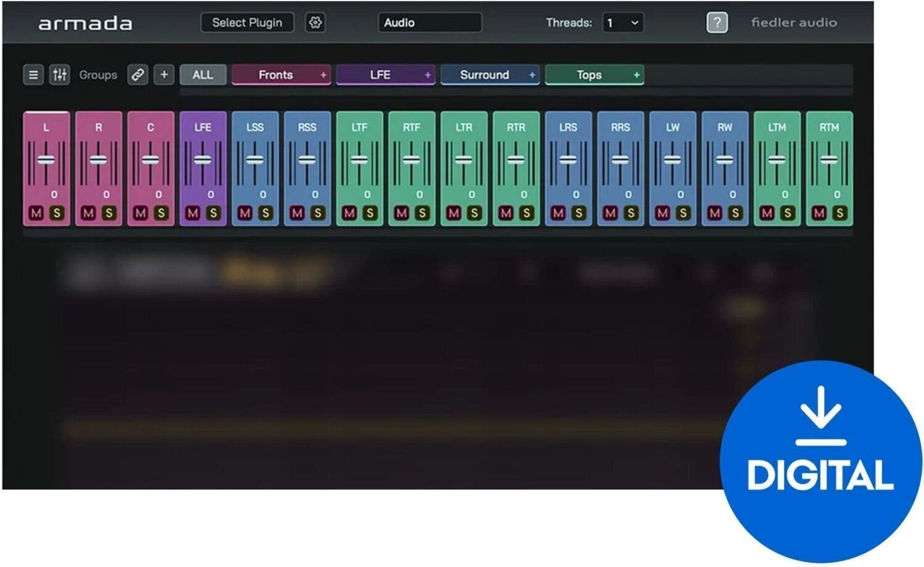This screenshot has width=924, height=567.
Task: Mute the LTF channel
Action: (x=349, y=213)
